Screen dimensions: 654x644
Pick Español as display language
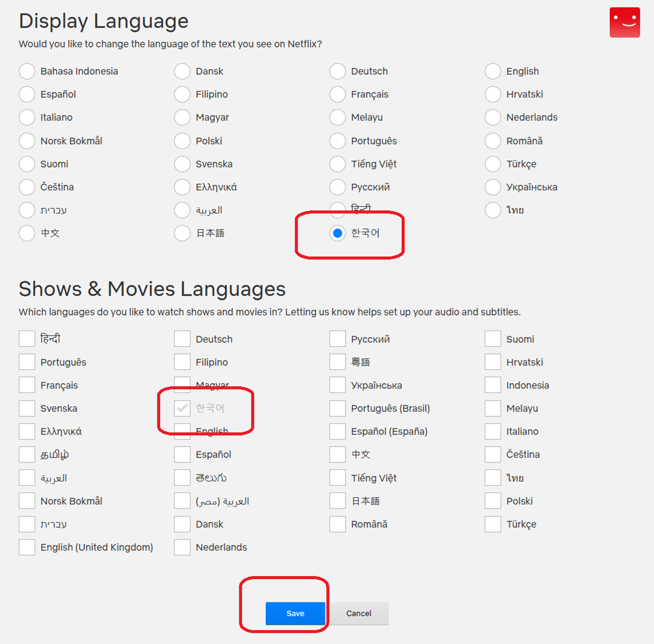(x=27, y=94)
